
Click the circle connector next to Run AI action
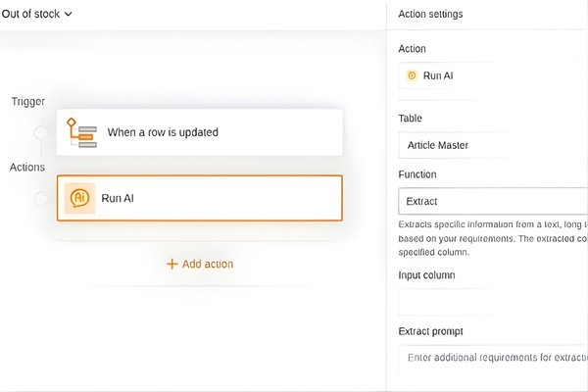click(x=41, y=199)
